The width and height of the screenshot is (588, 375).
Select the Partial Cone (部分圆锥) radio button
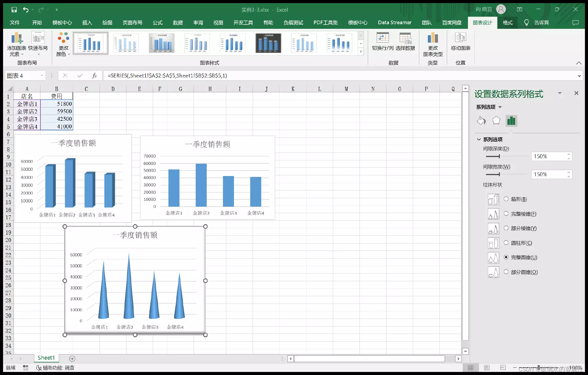(506, 272)
